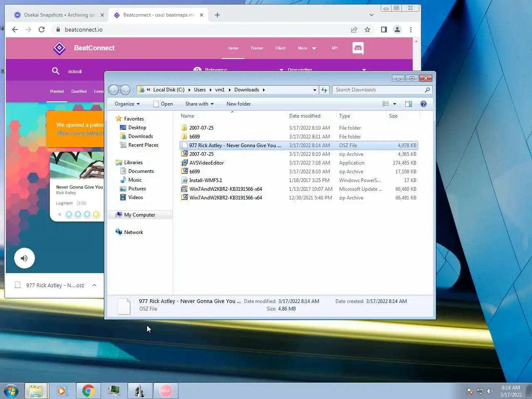The image size is (532, 399).
Task: Click New folder in the toolbar
Action: pos(239,104)
